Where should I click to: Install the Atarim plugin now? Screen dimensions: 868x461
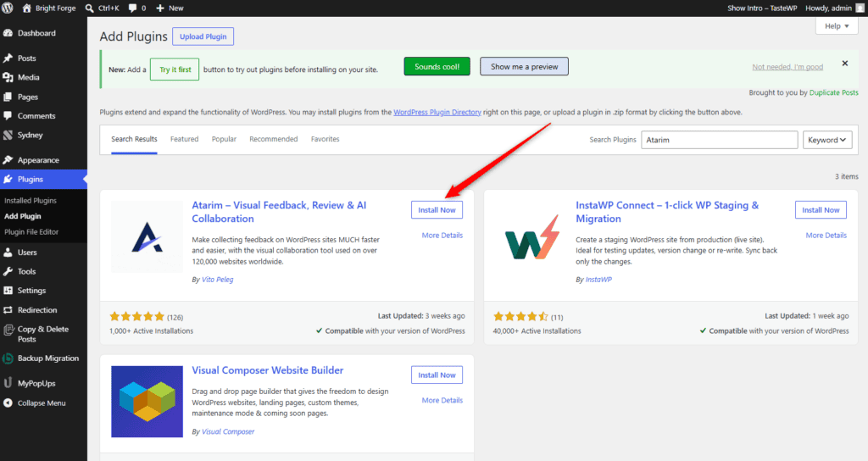[437, 210]
